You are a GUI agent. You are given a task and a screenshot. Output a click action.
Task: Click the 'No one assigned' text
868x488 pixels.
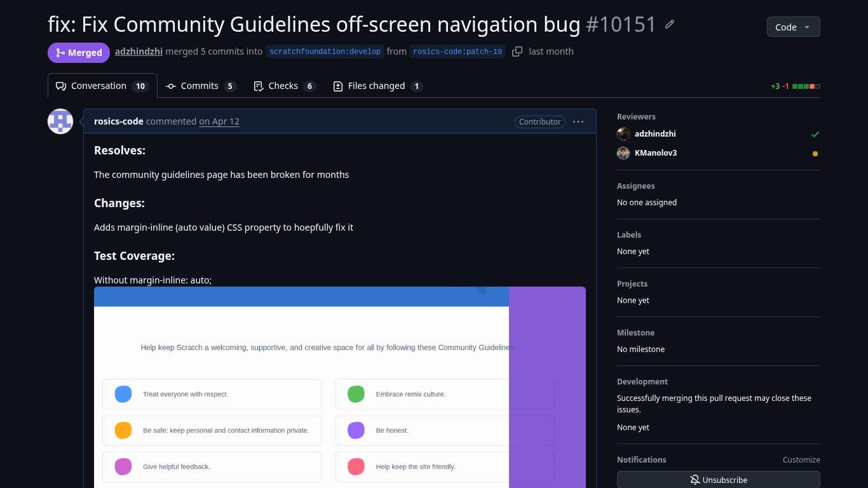(x=647, y=203)
